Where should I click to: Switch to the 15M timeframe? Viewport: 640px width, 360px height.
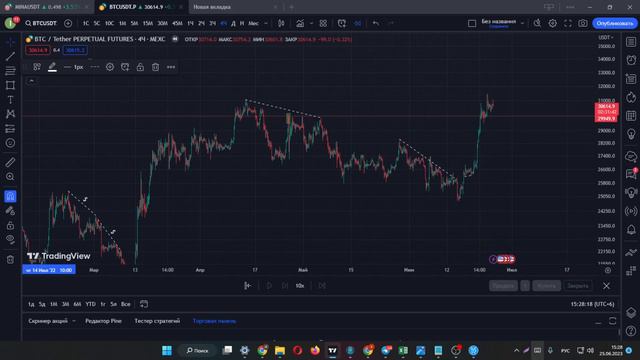point(148,23)
